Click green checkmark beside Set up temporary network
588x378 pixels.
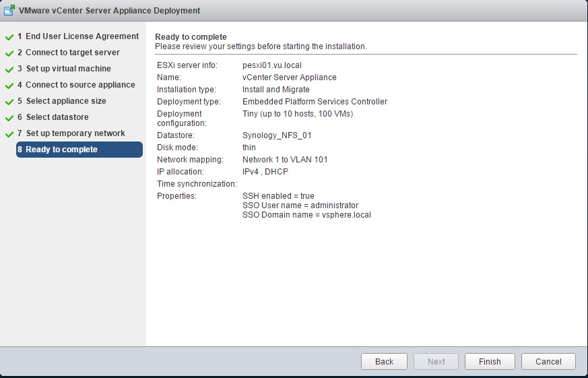(x=9, y=134)
